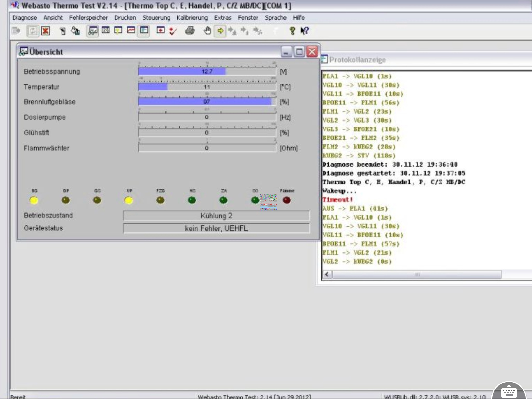Open the Steuerung menu

pyautogui.click(x=156, y=18)
